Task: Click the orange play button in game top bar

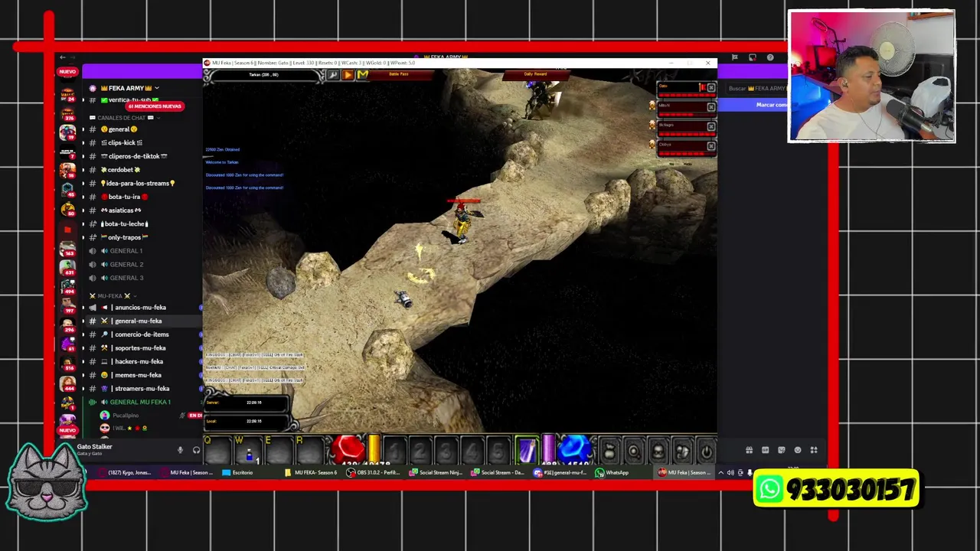Action: [x=348, y=75]
